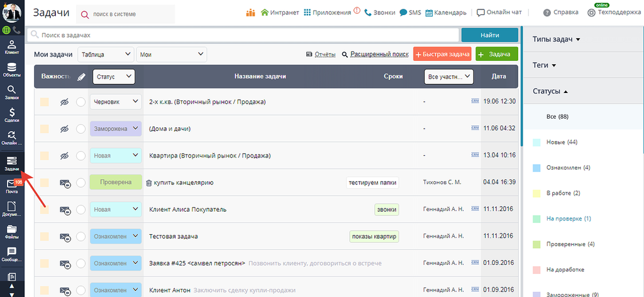Filter by На проверке (1) status
The height and width of the screenshot is (297, 644).
(569, 219)
